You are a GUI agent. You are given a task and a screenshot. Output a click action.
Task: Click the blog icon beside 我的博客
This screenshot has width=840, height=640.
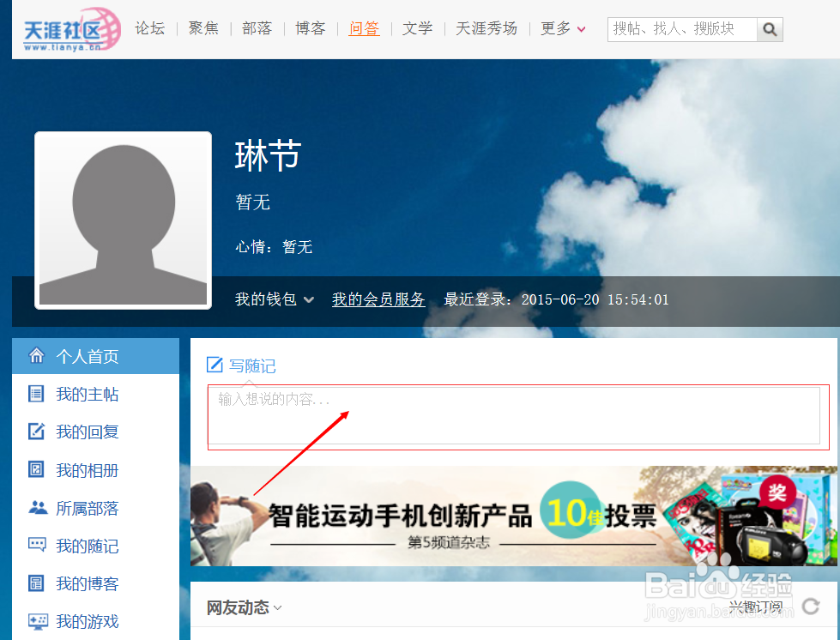pyautogui.click(x=36, y=583)
